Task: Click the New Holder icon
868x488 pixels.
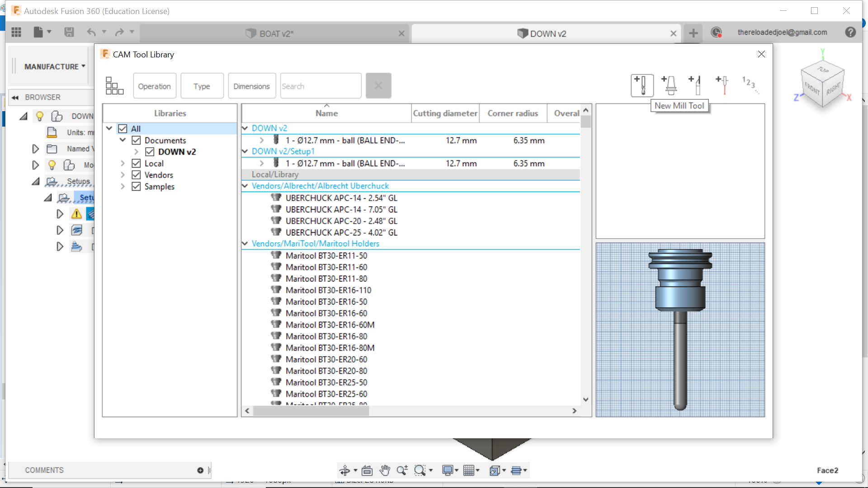Action: 670,85
